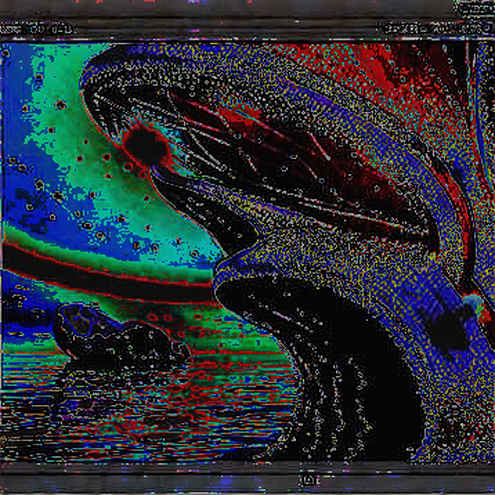Click the small icon in the bottom bar
The image size is (495, 495).
(x=309, y=480)
